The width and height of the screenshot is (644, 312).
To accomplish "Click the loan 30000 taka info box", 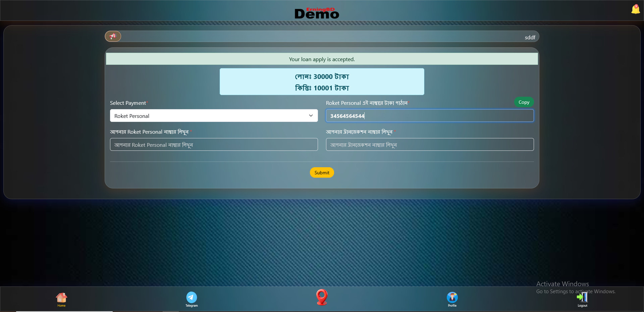I will [322, 82].
